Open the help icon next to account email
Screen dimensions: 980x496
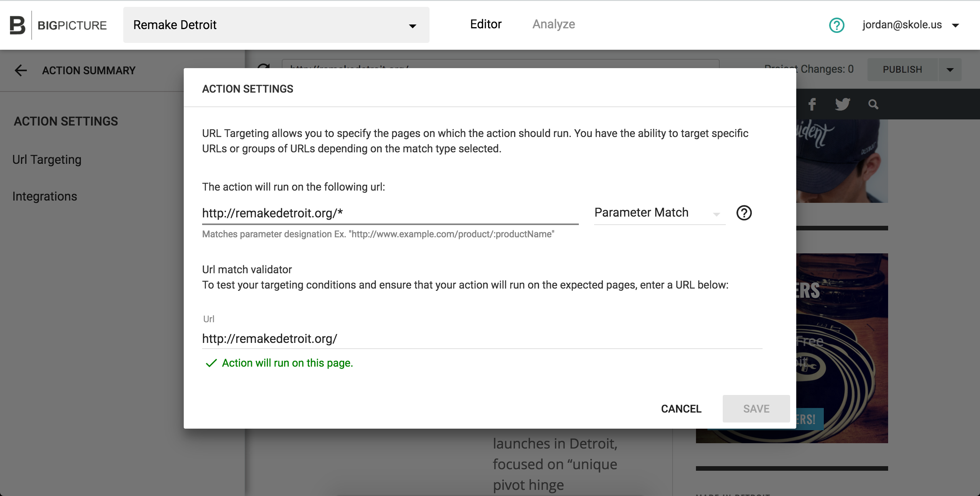[836, 25]
